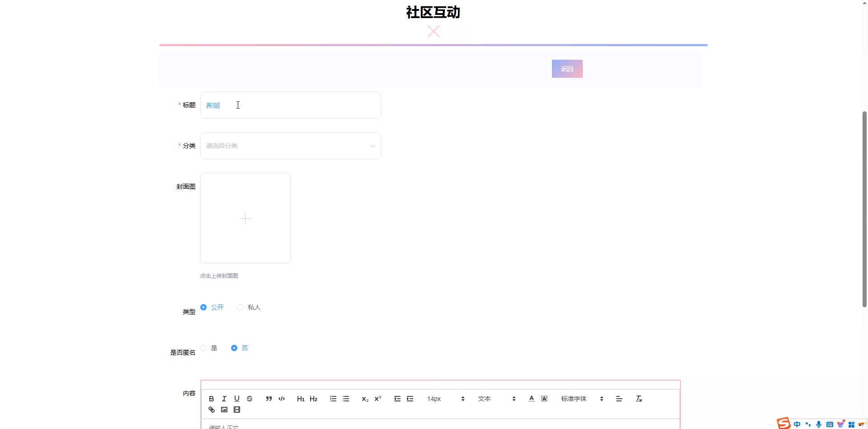The width and height of the screenshot is (868, 429).
Task: Decrease indent of the paragraph
Action: [x=397, y=399]
